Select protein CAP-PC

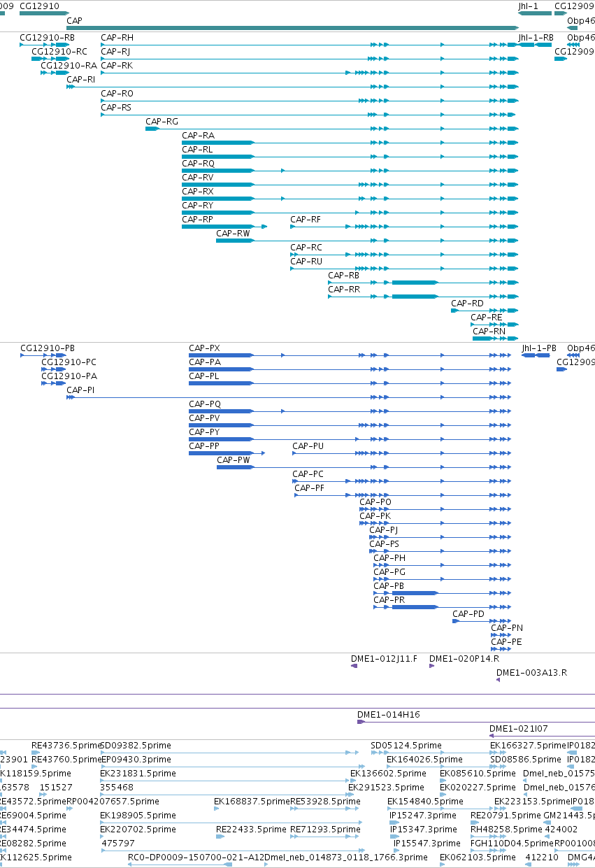(403, 481)
